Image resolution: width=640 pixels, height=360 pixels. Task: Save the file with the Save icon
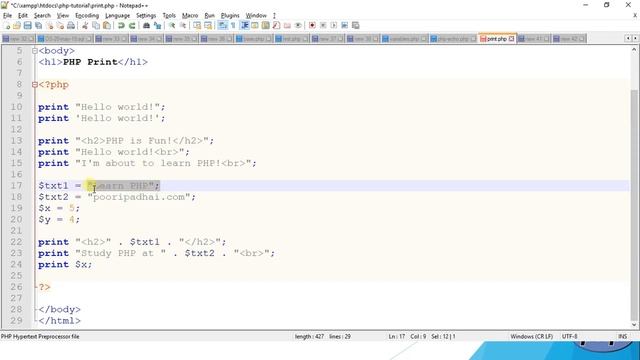(x=27, y=25)
